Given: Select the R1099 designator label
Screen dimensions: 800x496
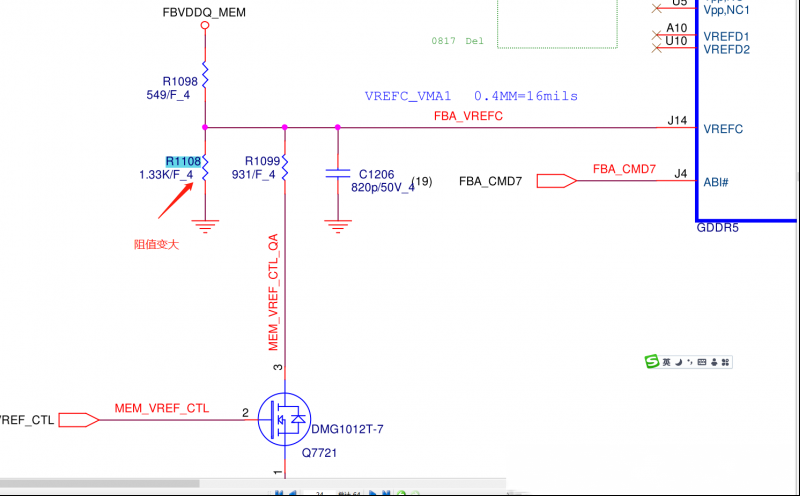Looking at the screenshot, I should click(x=262, y=161).
